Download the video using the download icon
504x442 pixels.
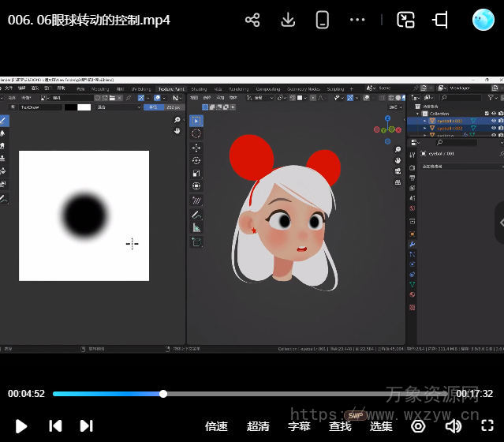coord(288,21)
